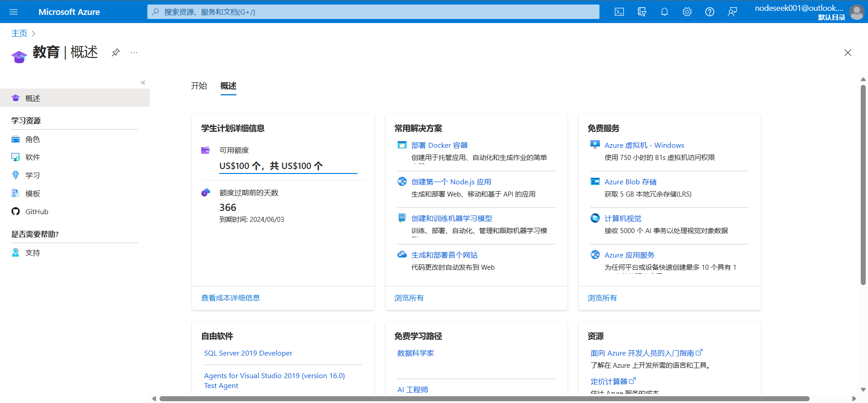Open the help question mark menu

(x=710, y=12)
